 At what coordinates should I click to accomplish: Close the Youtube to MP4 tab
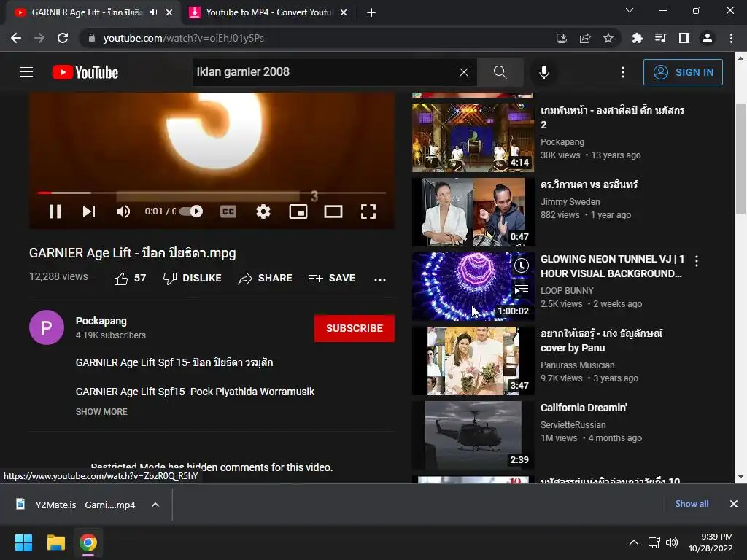coord(344,13)
